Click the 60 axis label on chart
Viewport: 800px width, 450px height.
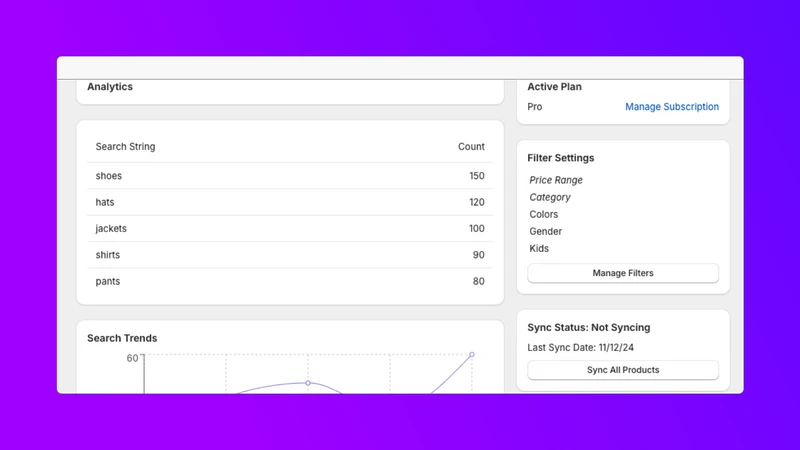coord(132,358)
